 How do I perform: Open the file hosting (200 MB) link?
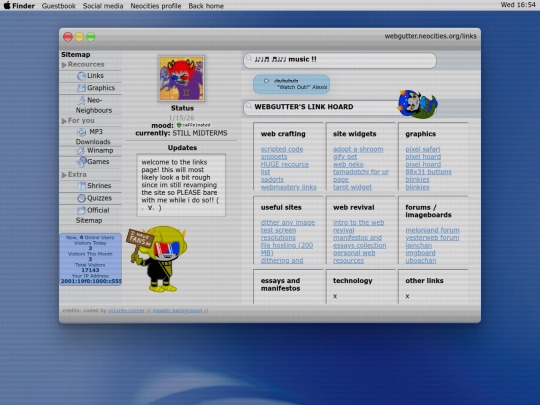287,249
